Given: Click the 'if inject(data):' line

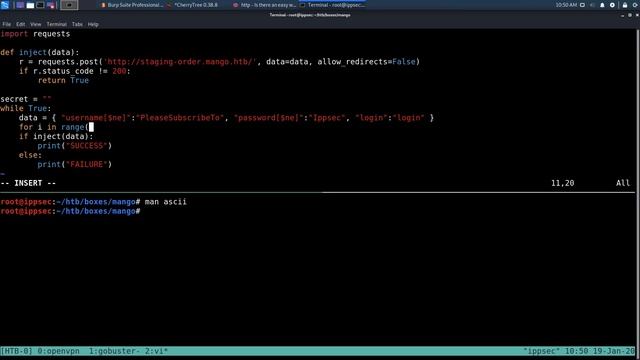Looking at the screenshot, I should pyautogui.click(x=56, y=137).
